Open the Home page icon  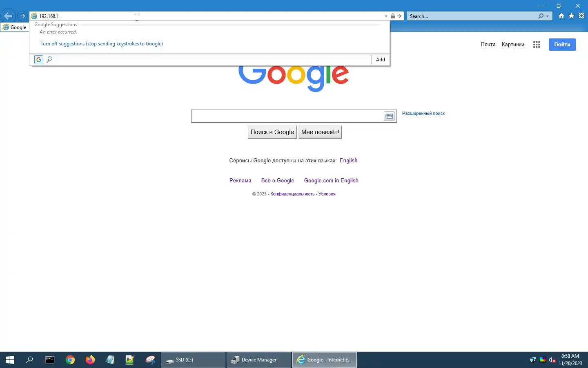coord(561,16)
